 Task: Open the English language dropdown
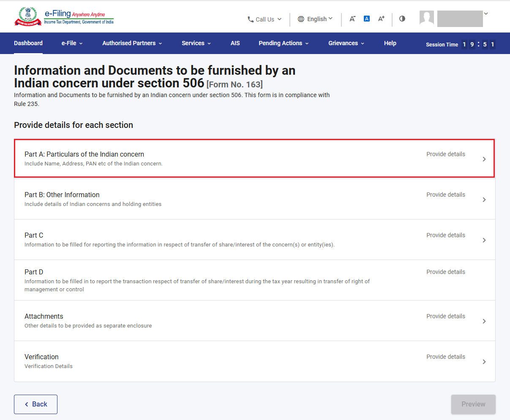coord(315,19)
